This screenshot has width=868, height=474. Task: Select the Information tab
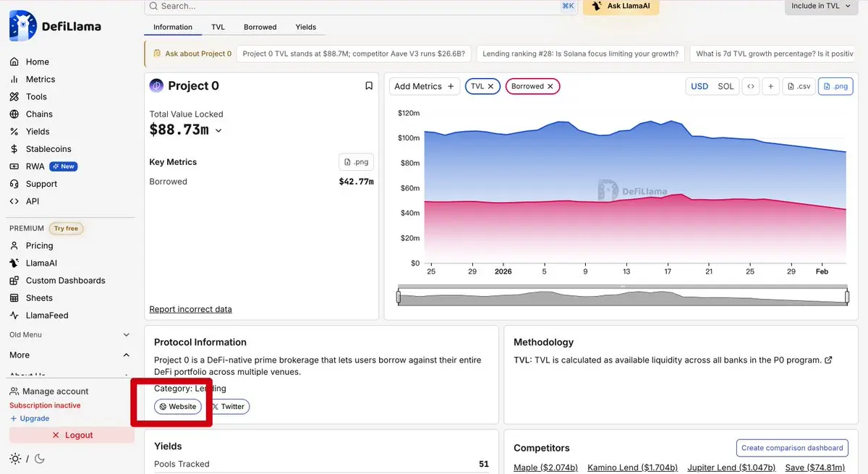point(173,27)
